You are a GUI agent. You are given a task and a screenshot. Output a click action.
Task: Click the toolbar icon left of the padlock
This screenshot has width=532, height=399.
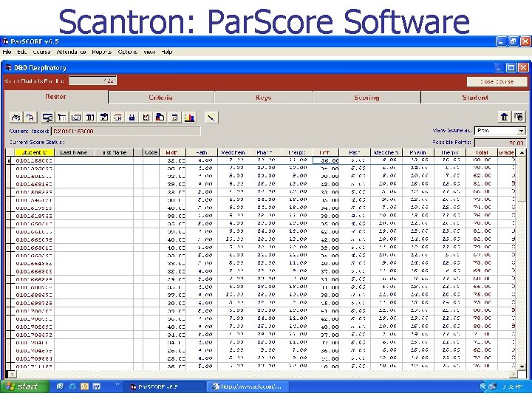tap(118, 117)
